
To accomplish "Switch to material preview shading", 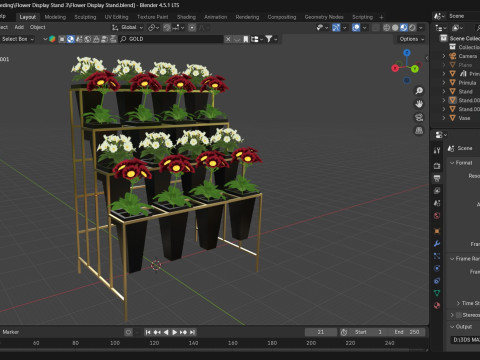I will (404, 28).
